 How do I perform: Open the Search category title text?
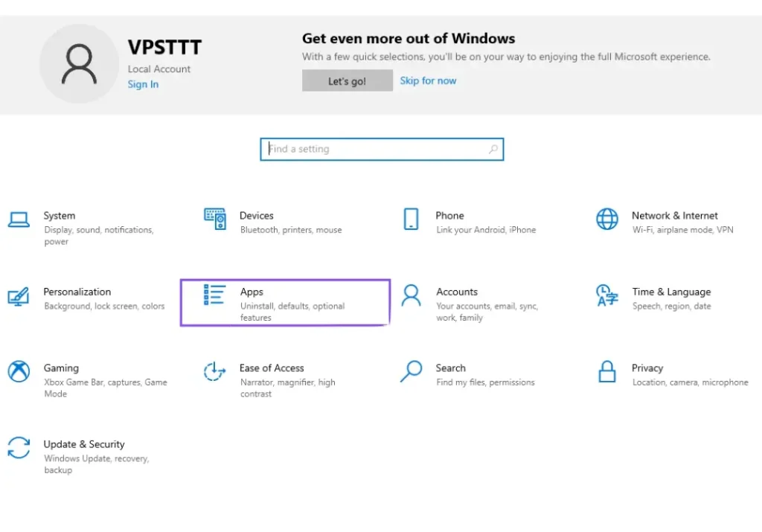pos(450,368)
